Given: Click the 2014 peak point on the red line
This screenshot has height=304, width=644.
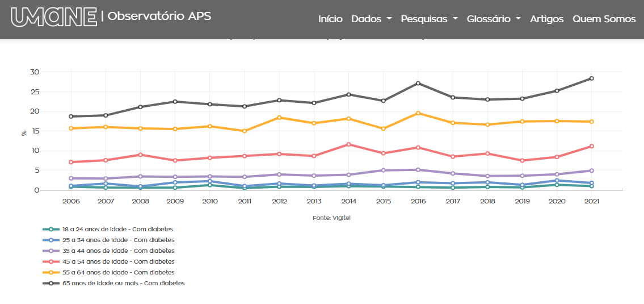Looking at the screenshot, I should [348, 144].
